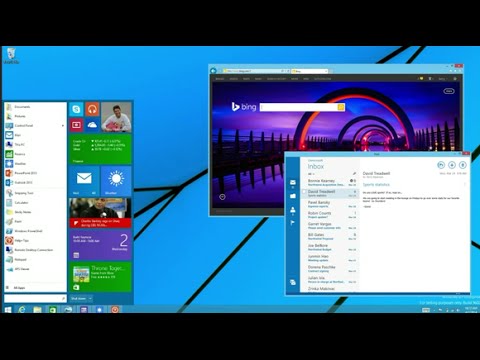Screen dimensions: 480x360
Task: Open the email from Joe Belfiore
Action: click(330, 247)
